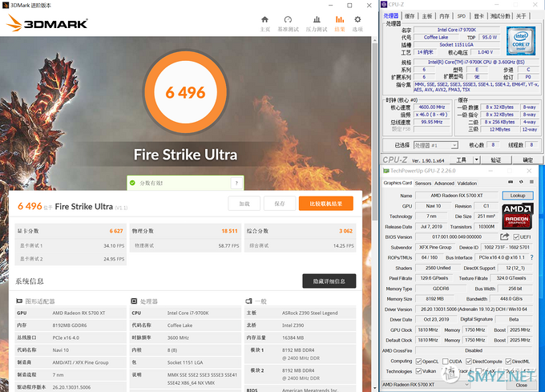Click the CPU-Z Tools (工具) button
Image resolution: width=545 pixels, height=392 pixels.
click(x=461, y=160)
